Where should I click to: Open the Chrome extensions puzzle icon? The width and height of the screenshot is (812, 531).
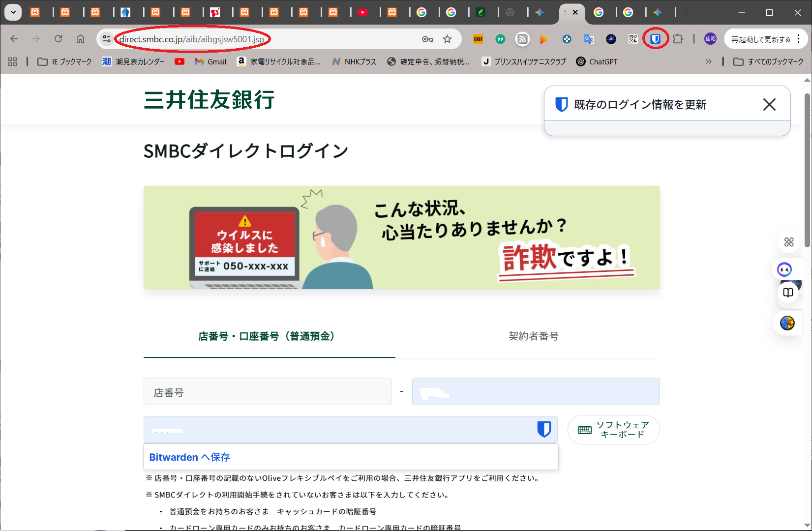(x=678, y=39)
